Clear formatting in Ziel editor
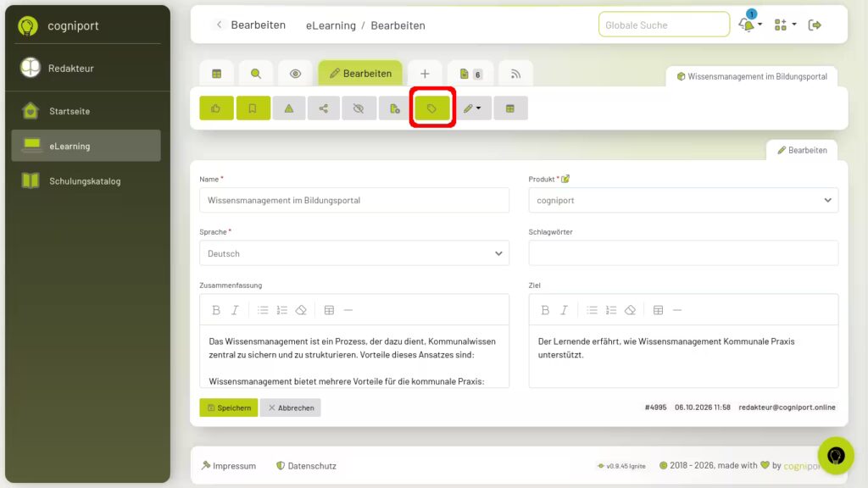The width and height of the screenshot is (868, 488). [x=630, y=310]
